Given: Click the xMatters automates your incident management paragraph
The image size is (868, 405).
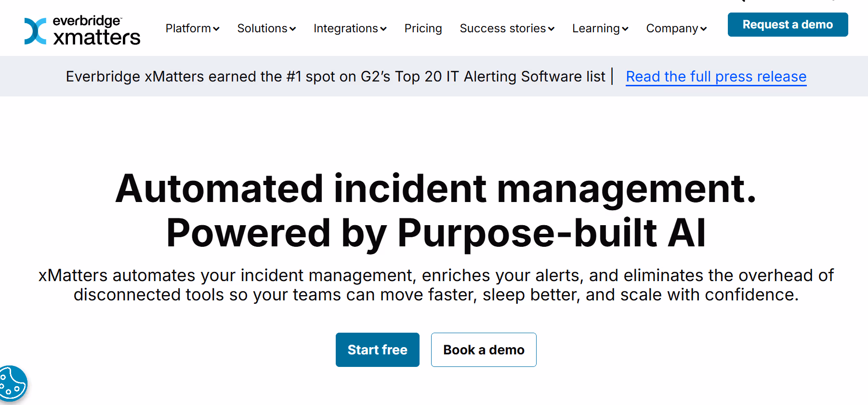Looking at the screenshot, I should (x=435, y=285).
